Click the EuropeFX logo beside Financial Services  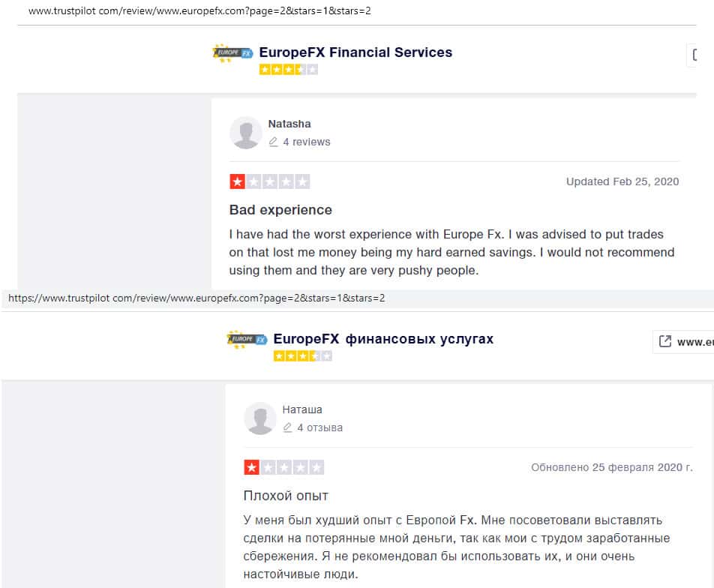click(x=232, y=53)
